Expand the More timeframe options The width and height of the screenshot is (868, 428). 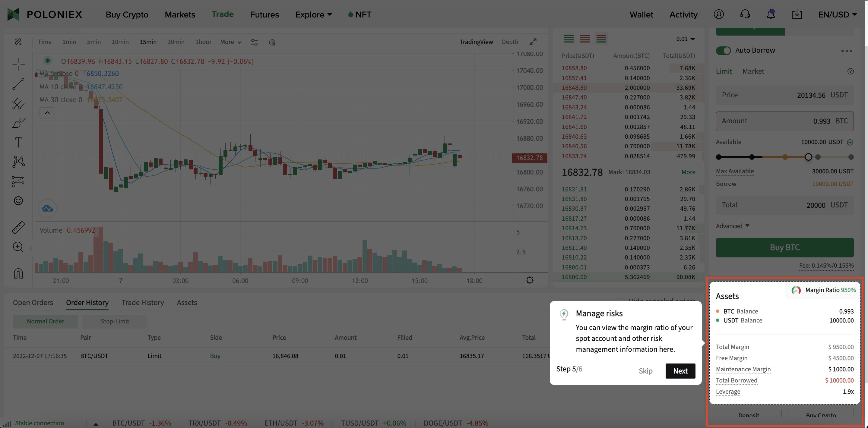229,42
